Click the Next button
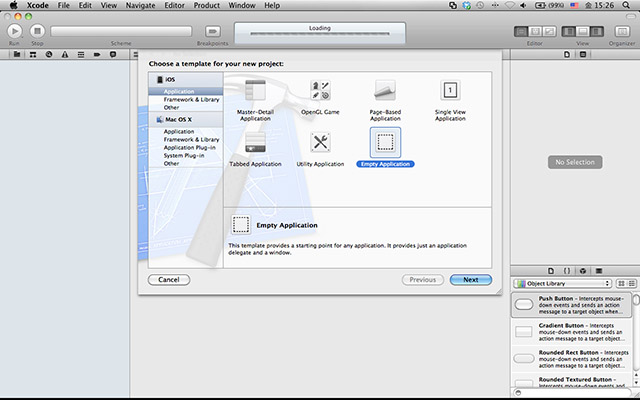The height and width of the screenshot is (400, 640). pyautogui.click(x=471, y=280)
